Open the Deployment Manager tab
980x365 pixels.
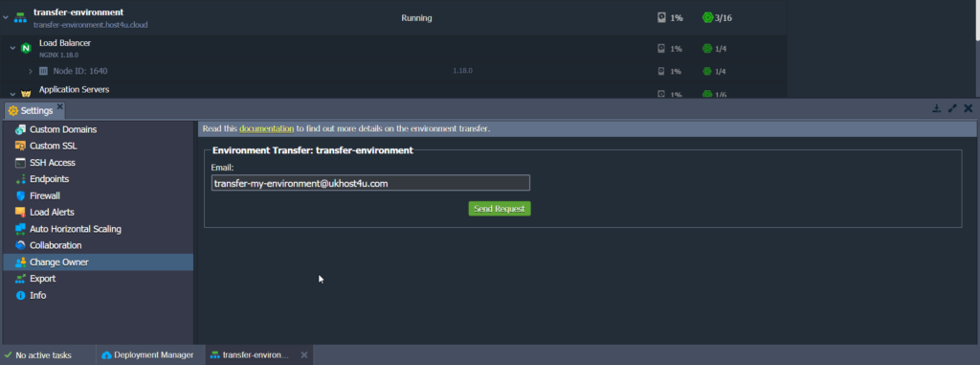[x=147, y=355]
